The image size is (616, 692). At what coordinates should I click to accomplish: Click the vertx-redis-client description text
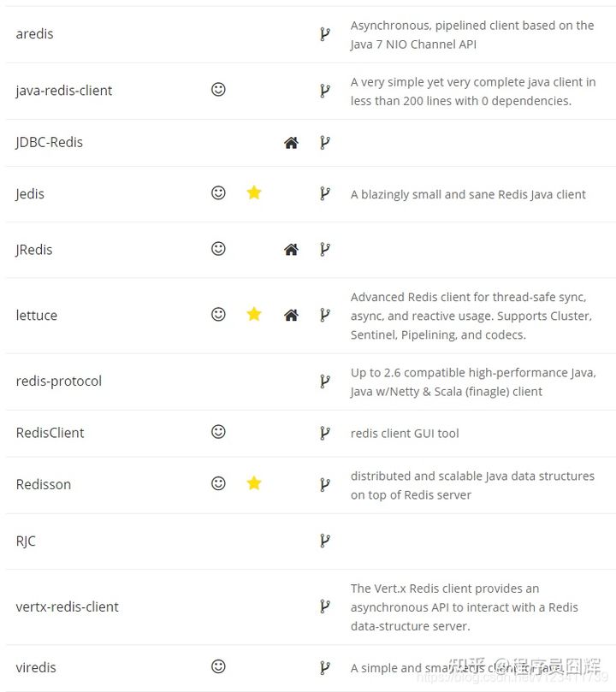click(x=464, y=607)
